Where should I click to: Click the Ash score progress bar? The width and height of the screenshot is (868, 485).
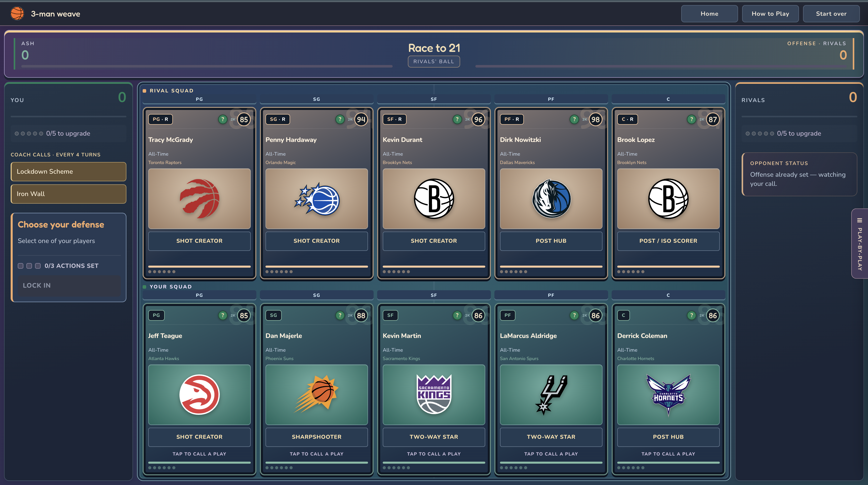click(207, 66)
